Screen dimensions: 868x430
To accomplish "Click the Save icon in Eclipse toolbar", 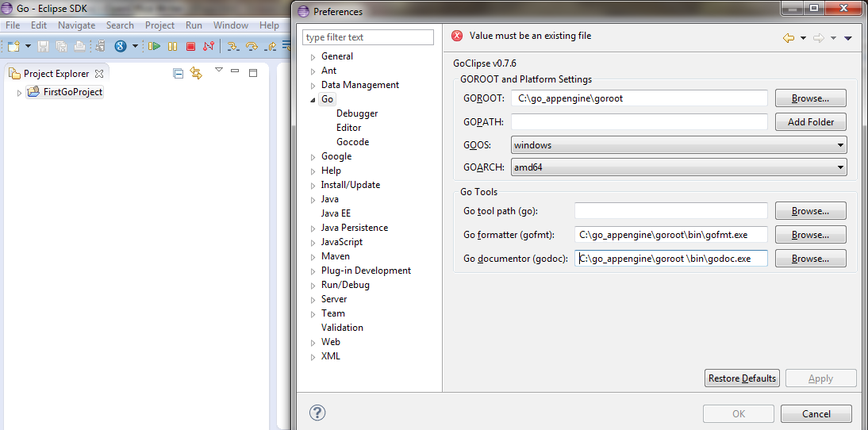I will coord(43,46).
